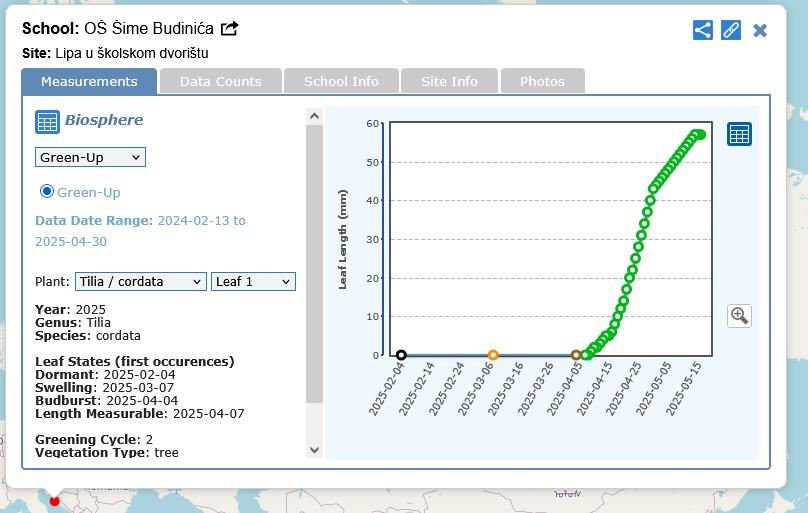Screen dimensions: 808x513
Task: Close the school info popup
Action: 760,30
